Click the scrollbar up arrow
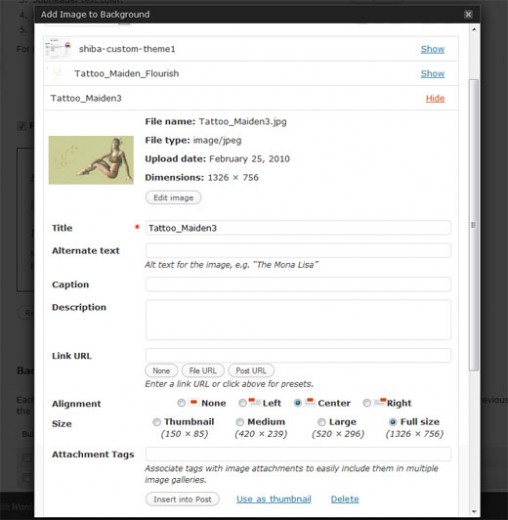The image size is (508, 520). point(474,30)
